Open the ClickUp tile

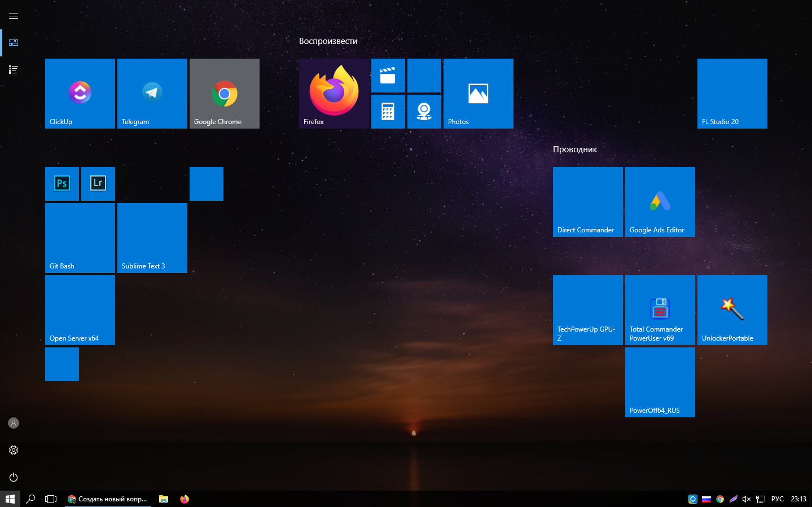click(80, 94)
